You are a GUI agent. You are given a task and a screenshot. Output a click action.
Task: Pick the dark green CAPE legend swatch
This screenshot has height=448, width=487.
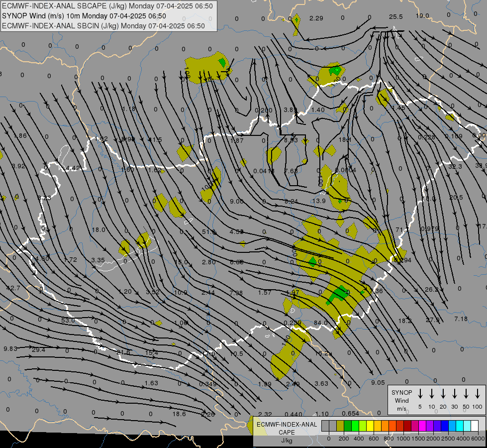pyautogui.click(x=348, y=426)
